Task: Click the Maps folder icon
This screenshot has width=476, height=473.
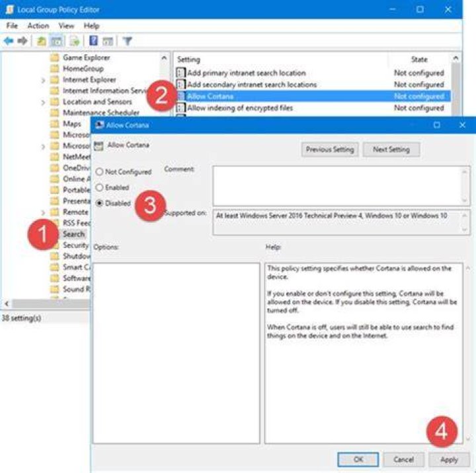Action: pyautogui.click(x=55, y=124)
